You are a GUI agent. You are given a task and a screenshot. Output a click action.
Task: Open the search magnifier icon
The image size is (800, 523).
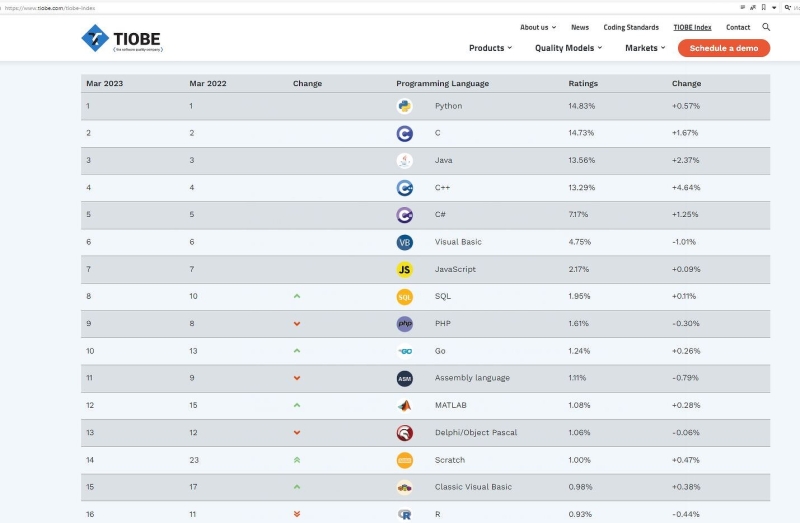[766, 27]
